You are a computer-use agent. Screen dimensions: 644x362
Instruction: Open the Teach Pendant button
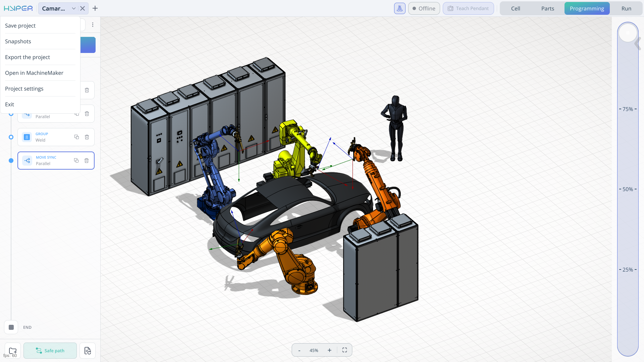(x=468, y=8)
